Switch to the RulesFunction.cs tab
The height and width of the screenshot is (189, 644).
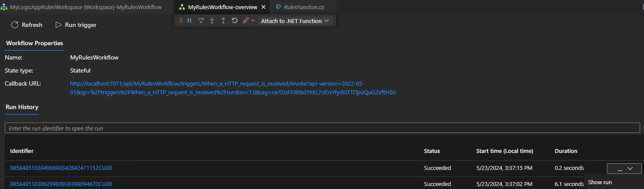pos(303,7)
